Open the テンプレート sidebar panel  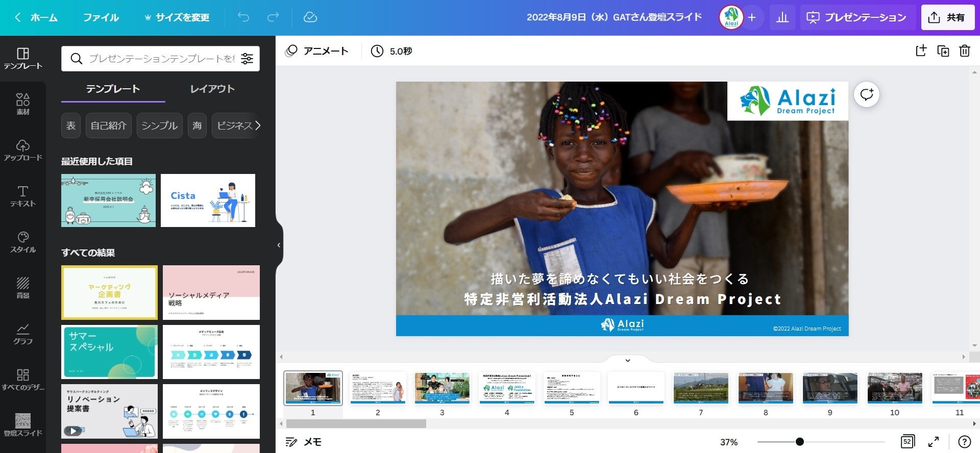point(23,59)
